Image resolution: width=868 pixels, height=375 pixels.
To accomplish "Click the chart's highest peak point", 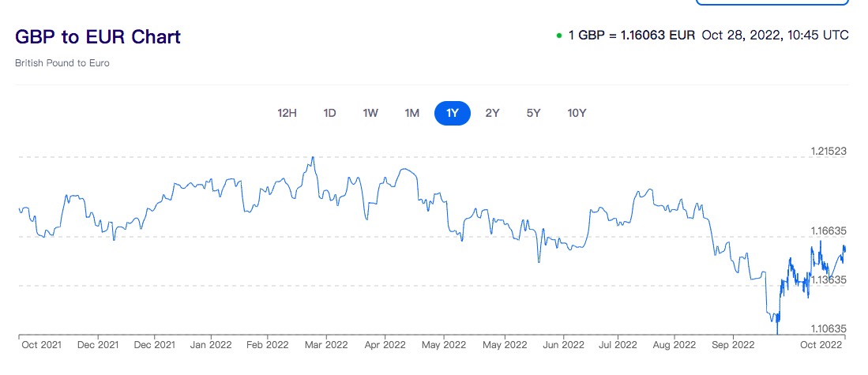I will [x=314, y=157].
